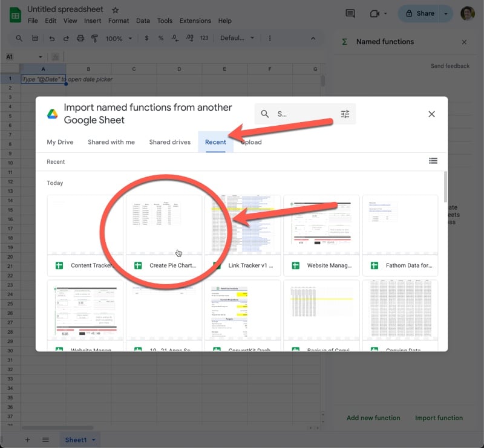Click the undo icon in toolbar
Image resolution: width=484 pixels, height=448 pixels.
(x=52, y=38)
